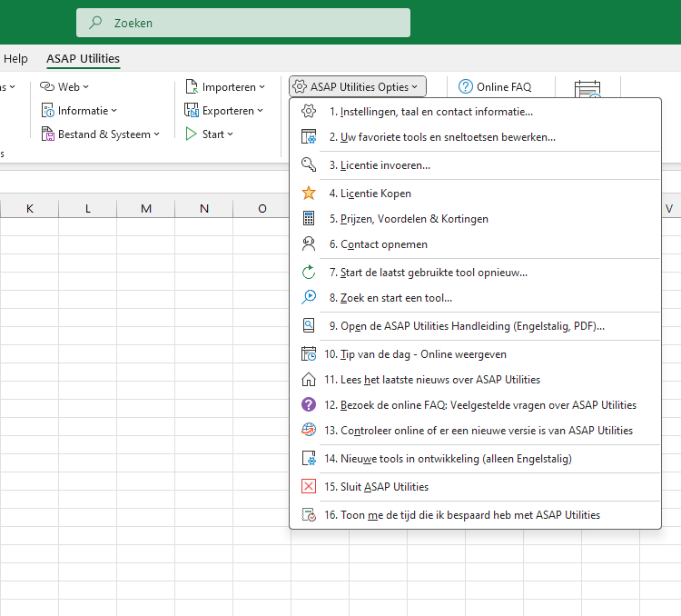The height and width of the screenshot is (616, 681).
Task: Click the favoriete tools en sneltoetsen icon
Action: [x=309, y=136]
